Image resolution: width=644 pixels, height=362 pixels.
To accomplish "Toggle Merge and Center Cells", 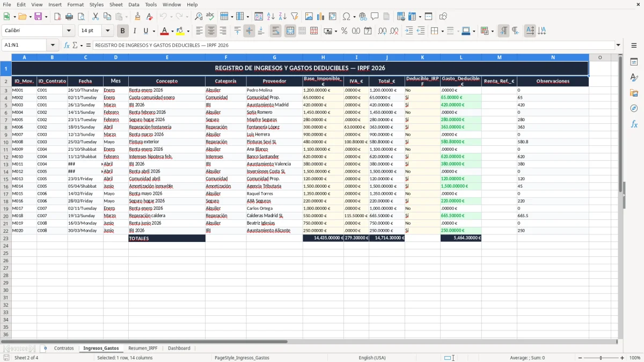I will point(290,31).
